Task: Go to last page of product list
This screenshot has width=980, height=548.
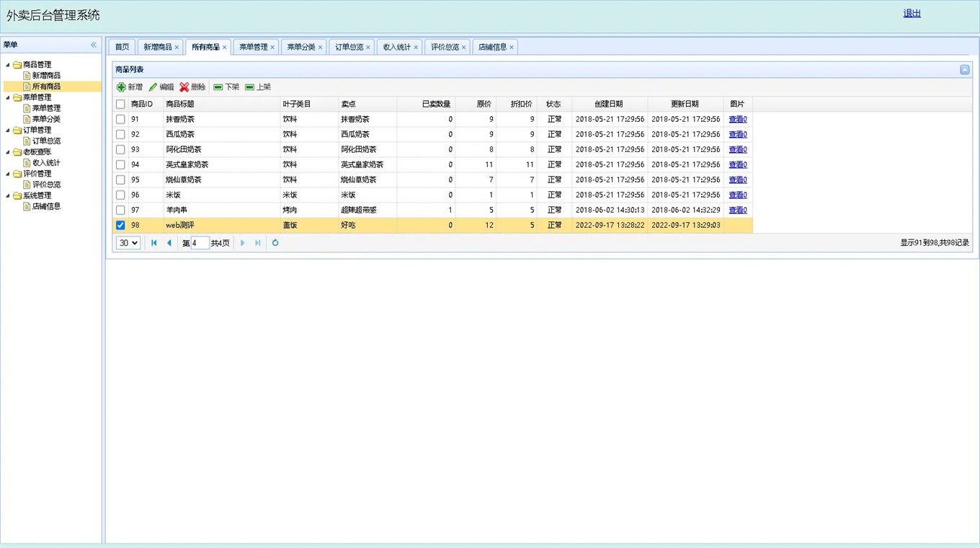Action: [x=258, y=243]
